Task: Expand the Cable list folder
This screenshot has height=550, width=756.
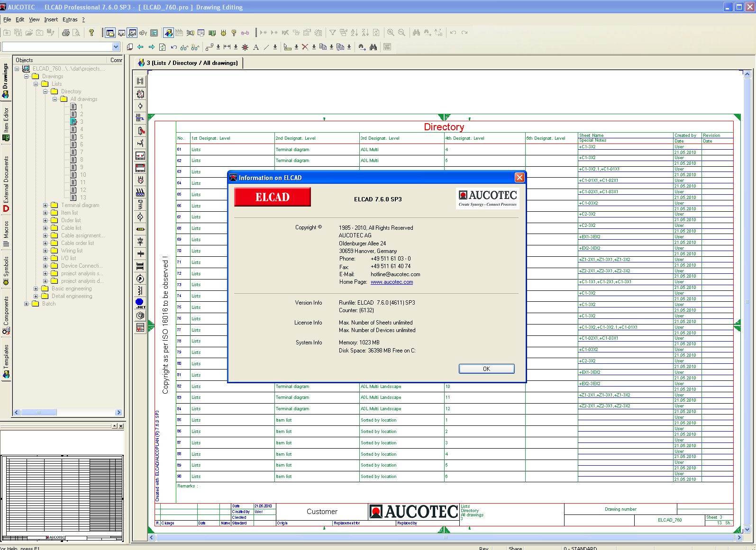Action: click(x=46, y=228)
